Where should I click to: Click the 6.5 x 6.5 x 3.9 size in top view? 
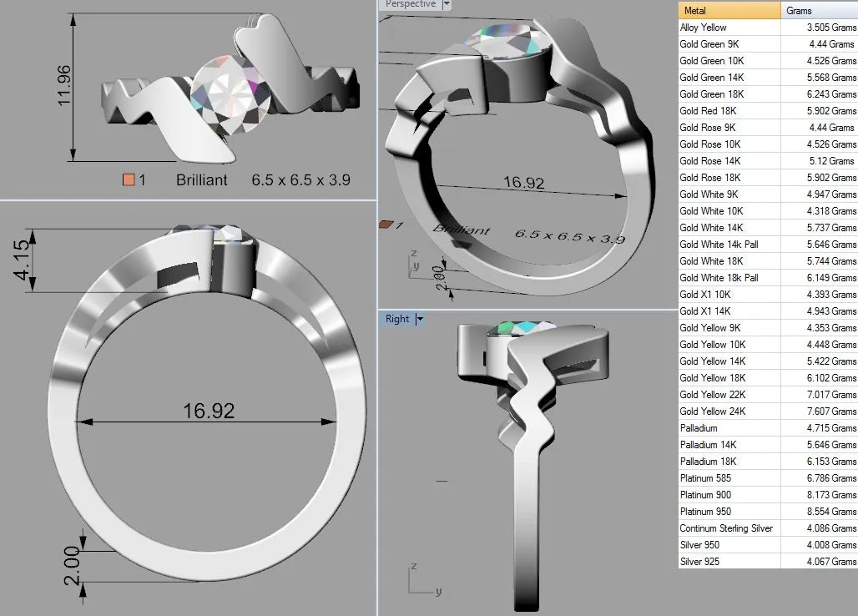tap(301, 180)
